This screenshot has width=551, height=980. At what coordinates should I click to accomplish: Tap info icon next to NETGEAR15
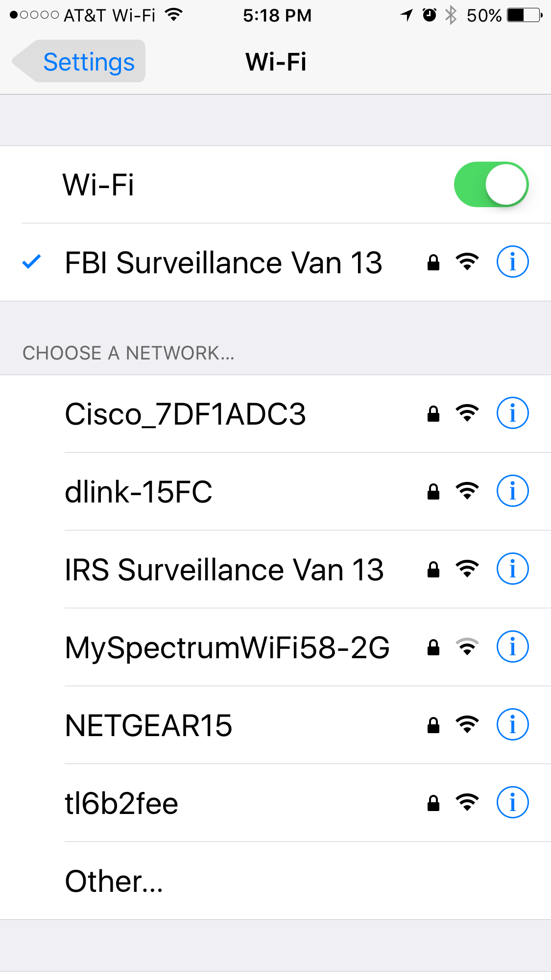[512, 725]
